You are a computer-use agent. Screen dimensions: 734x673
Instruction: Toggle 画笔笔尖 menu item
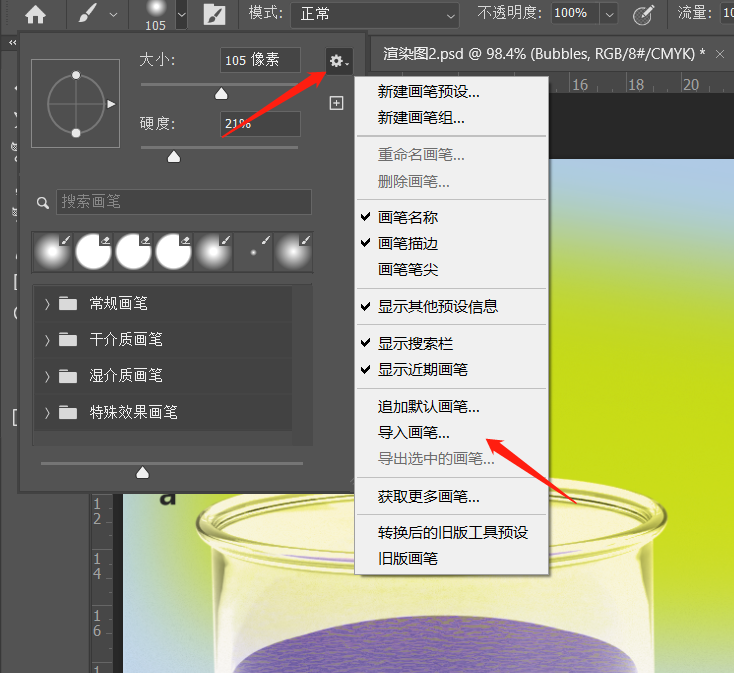pyautogui.click(x=452, y=270)
